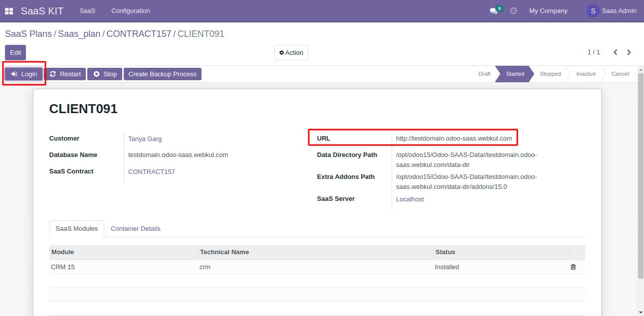Click the URL http://testdomain.odoo-saas.webkul.com value
This screenshot has height=316, width=644.
pyautogui.click(x=454, y=139)
